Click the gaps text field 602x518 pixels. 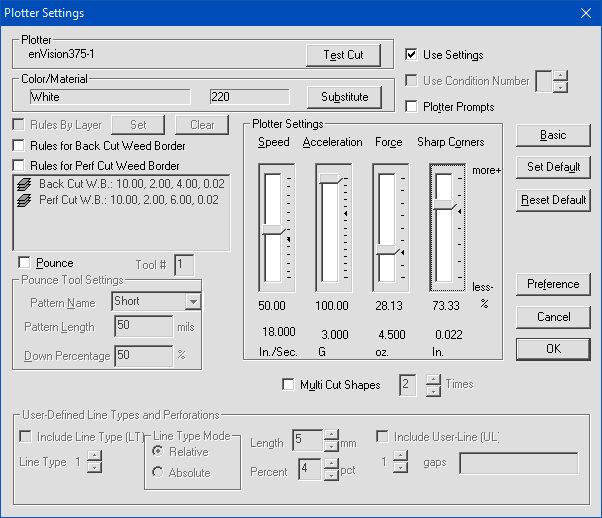point(518,463)
